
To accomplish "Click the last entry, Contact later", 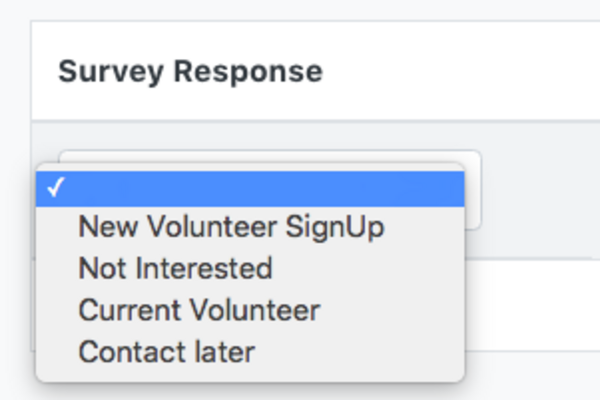I will [166, 352].
